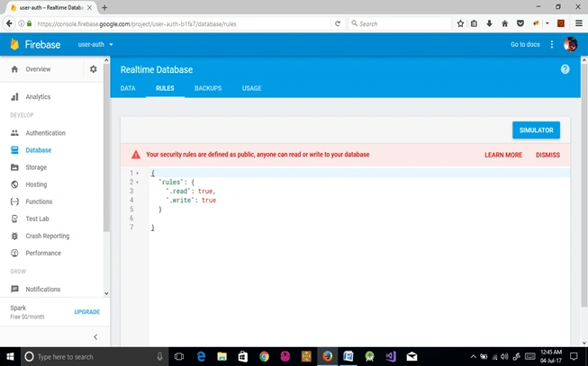Screen dimensions: 588x366
Task: Open Storage in the sidebar
Action: coord(36,167)
